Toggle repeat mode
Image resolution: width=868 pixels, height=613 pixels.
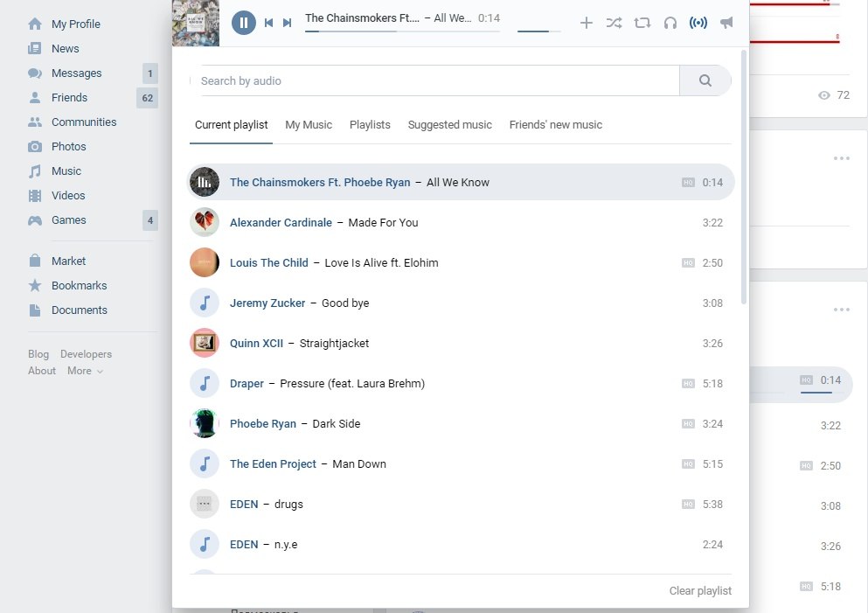click(642, 23)
